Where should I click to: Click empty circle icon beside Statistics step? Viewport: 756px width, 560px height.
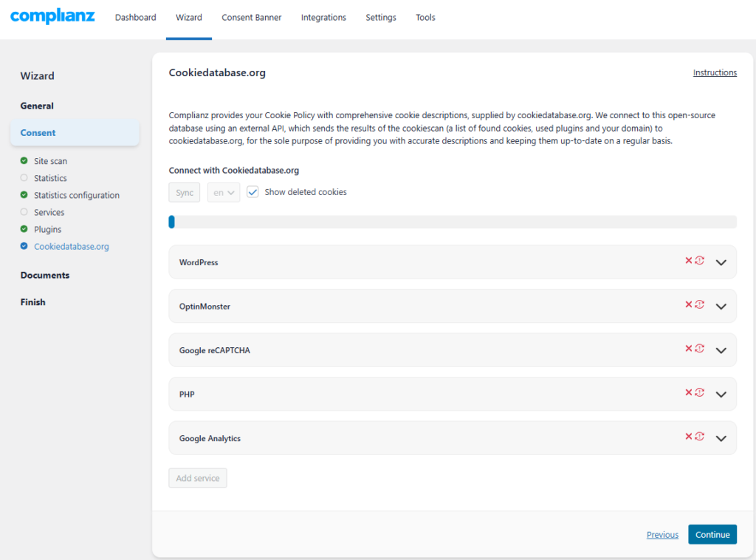pos(24,177)
